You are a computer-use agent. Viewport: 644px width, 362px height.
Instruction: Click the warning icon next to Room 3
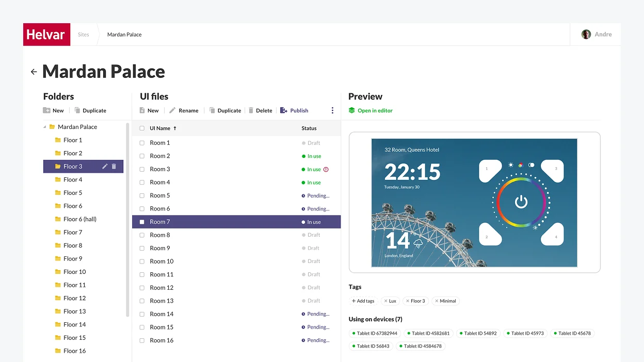326,169
